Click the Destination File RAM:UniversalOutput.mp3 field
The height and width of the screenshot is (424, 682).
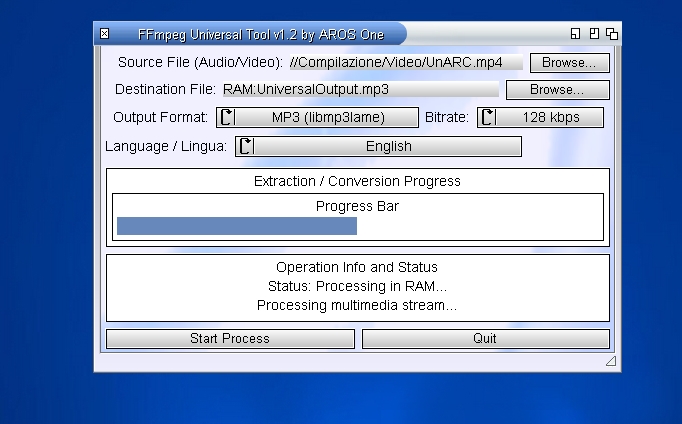click(x=361, y=90)
